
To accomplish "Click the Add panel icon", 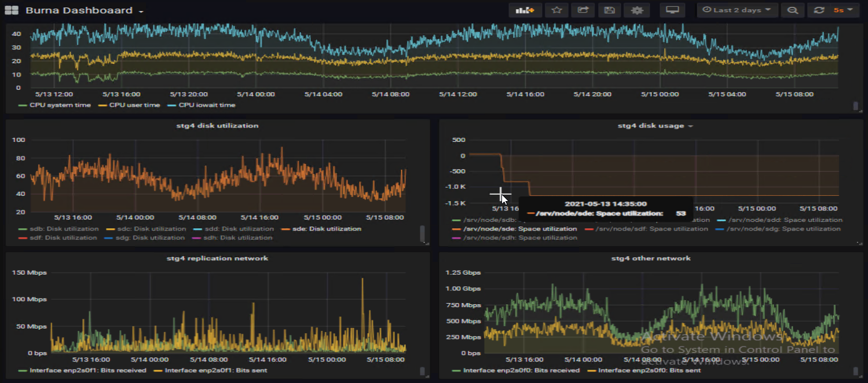I will (x=525, y=10).
